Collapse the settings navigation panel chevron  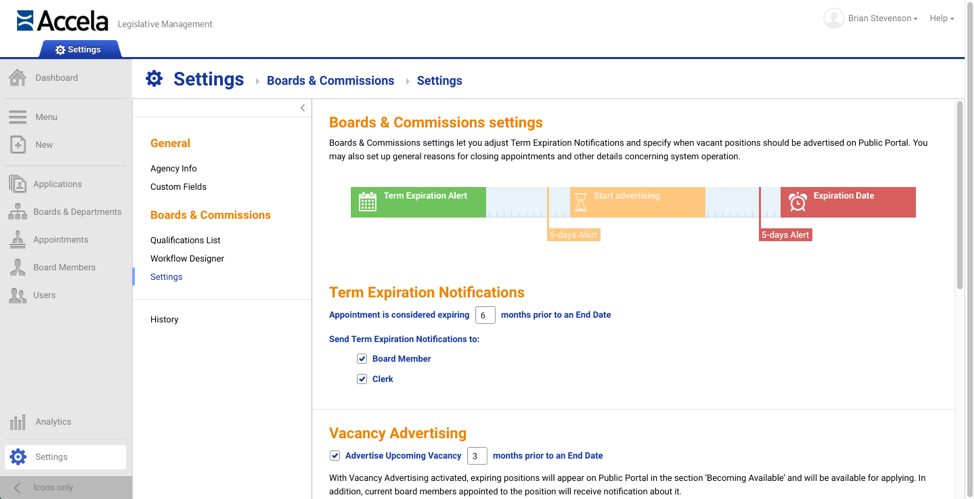pos(303,108)
